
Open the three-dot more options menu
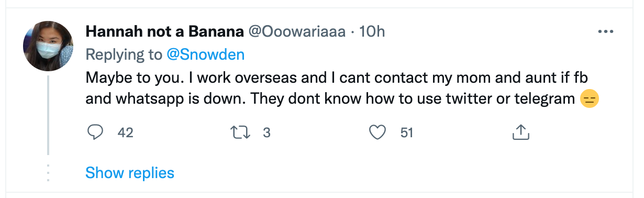605,32
